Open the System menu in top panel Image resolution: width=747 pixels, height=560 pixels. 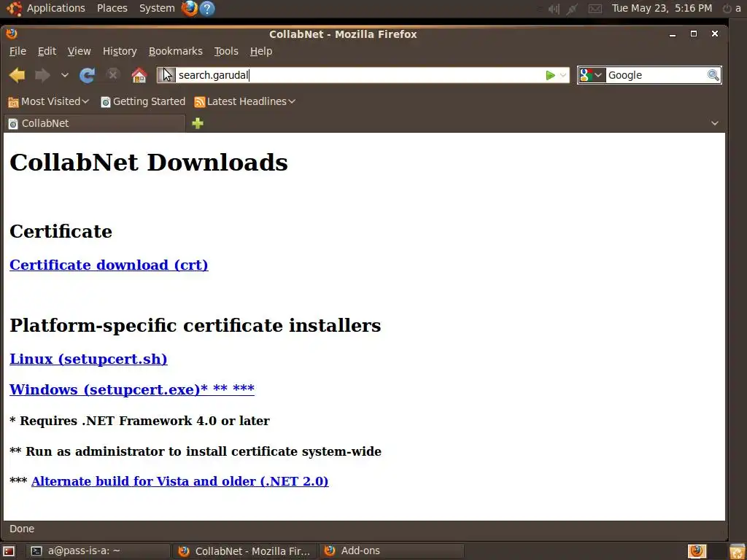[x=157, y=8]
